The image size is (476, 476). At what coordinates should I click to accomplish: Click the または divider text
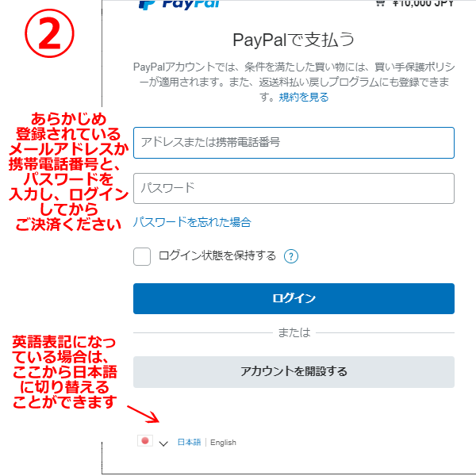tap(294, 332)
